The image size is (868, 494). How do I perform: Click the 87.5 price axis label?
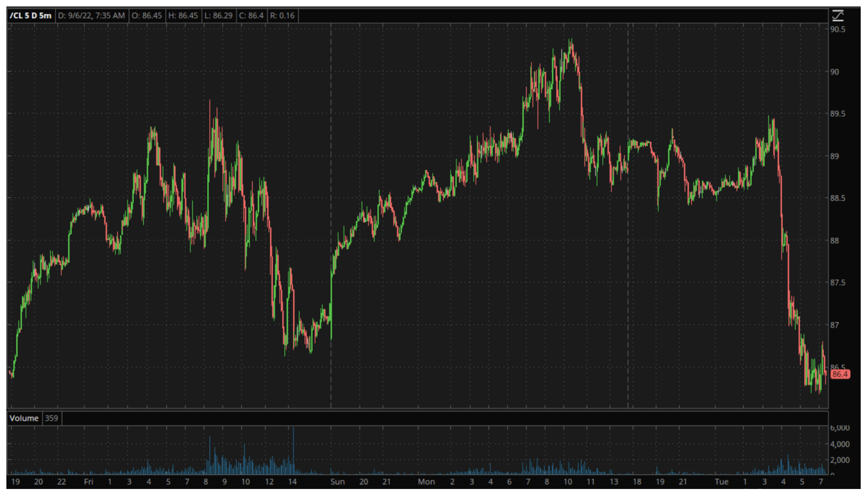click(837, 283)
